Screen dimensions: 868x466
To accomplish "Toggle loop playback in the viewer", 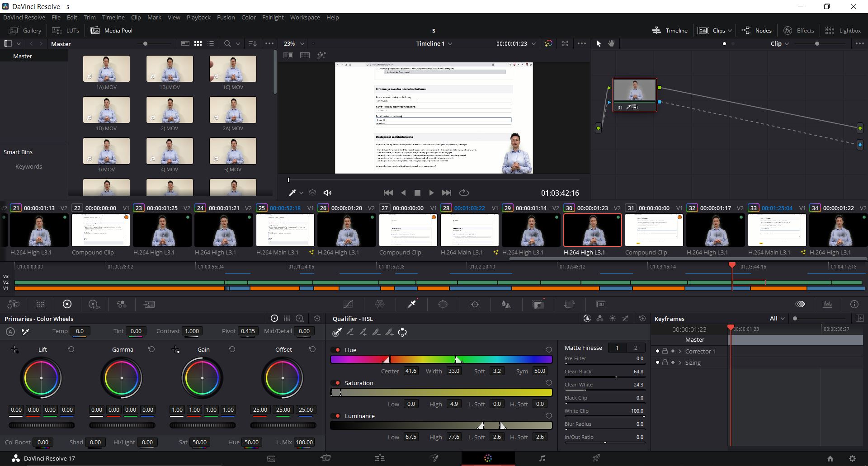I will [464, 193].
